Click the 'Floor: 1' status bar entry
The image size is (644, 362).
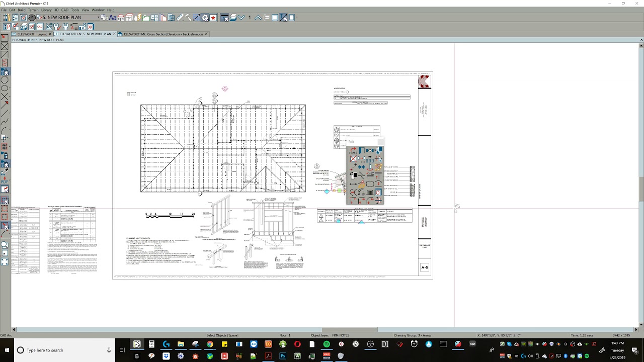click(285, 335)
